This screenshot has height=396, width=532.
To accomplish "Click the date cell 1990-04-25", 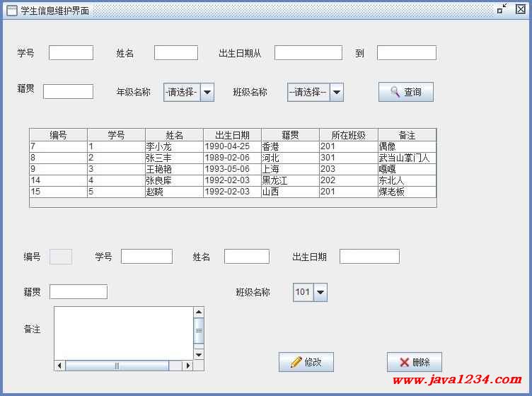I will coord(233,146).
